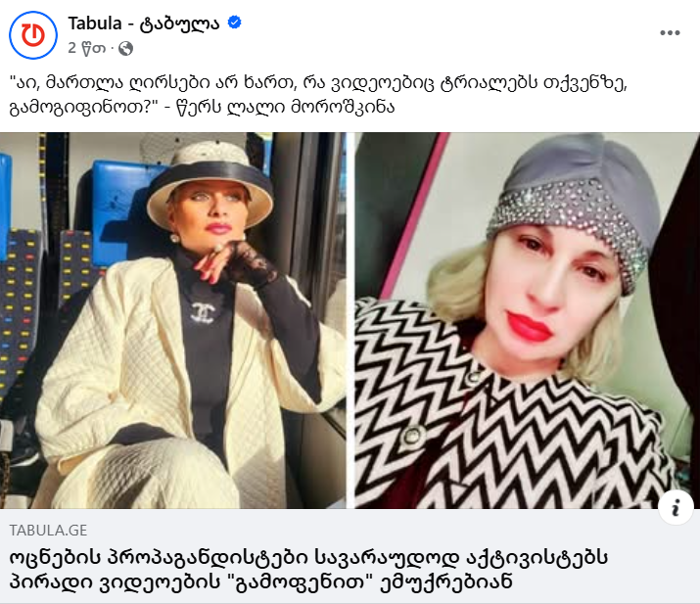
Task: Click caption text "წერს ლალი მოროშკინა"
Action: (x=286, y=108)
